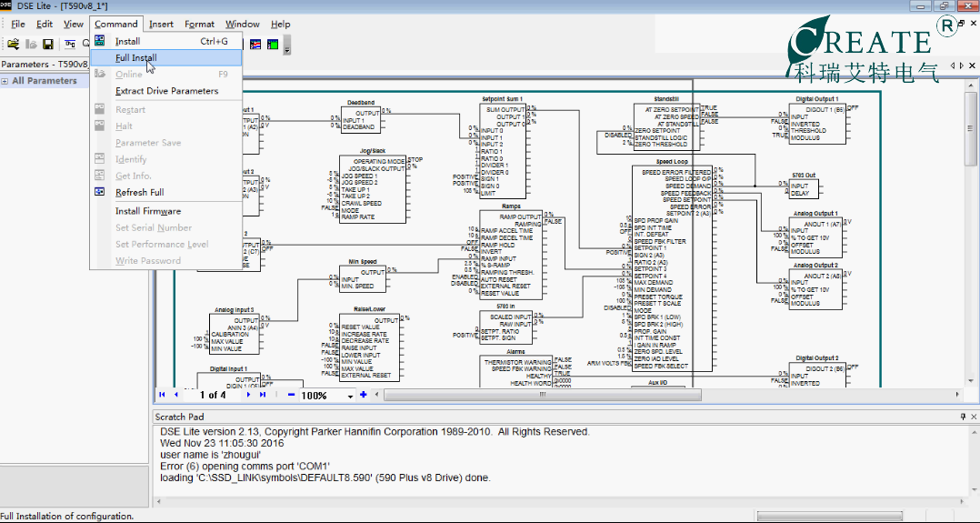980x523 pixels.
Task: Click the diagram horizontal scrollbar thumb
Action: tap(542, 395)
